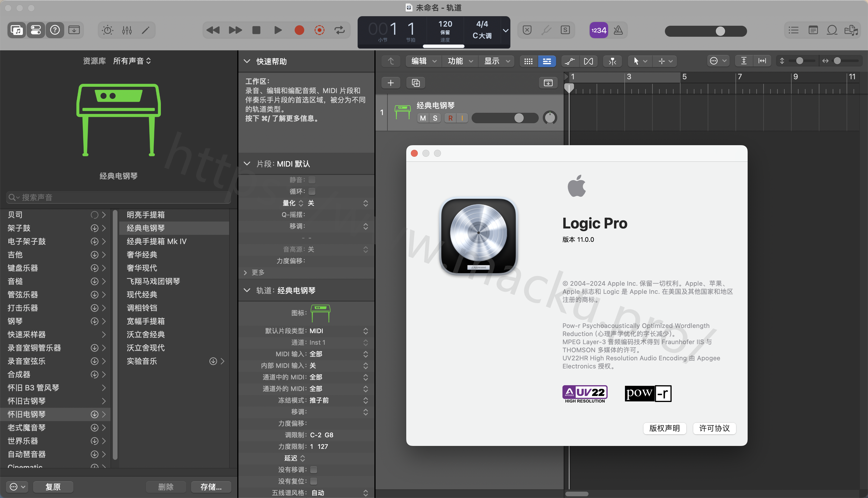Screen dimensions: 868x498
Task: Start recording with the Record button
Action: pyautogui.click(x=299, y=30)
